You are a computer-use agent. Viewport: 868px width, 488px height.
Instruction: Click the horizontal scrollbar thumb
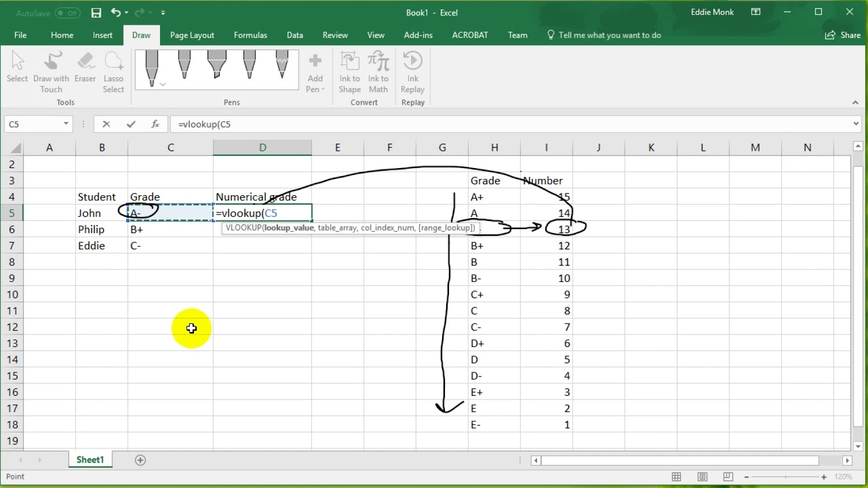tap(680, 460)
